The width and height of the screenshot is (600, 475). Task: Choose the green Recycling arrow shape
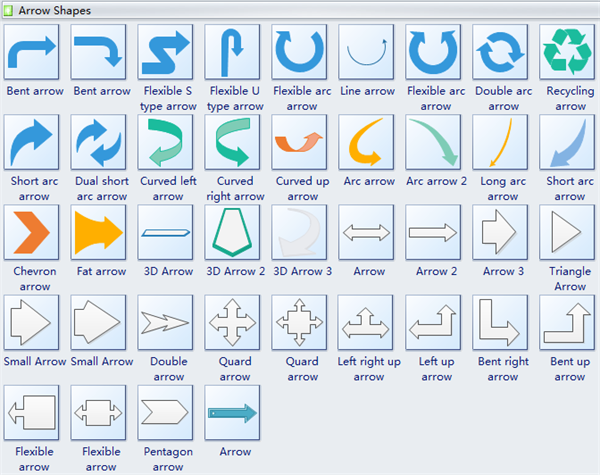tap(567, 52)
